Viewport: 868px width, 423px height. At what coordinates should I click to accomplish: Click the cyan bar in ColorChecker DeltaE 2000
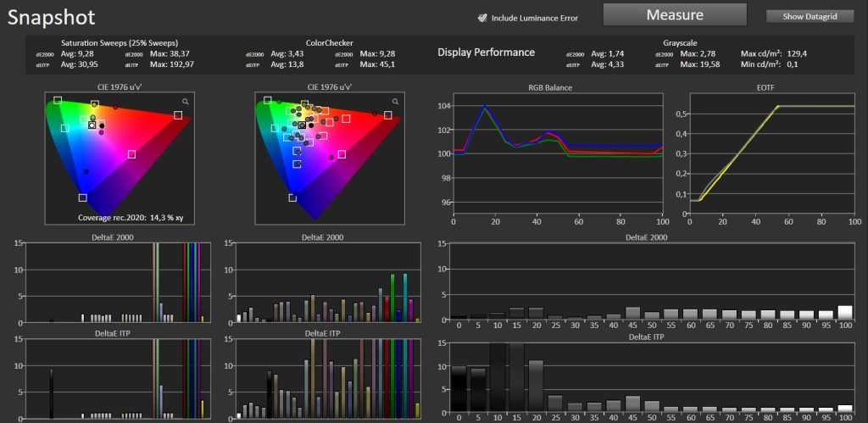[405, 298]
